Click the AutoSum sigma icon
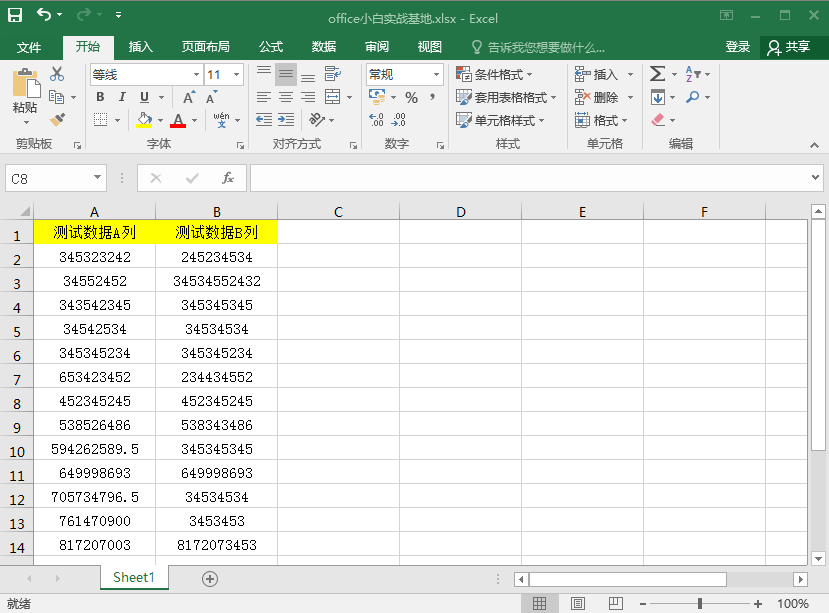 point(657,74)
